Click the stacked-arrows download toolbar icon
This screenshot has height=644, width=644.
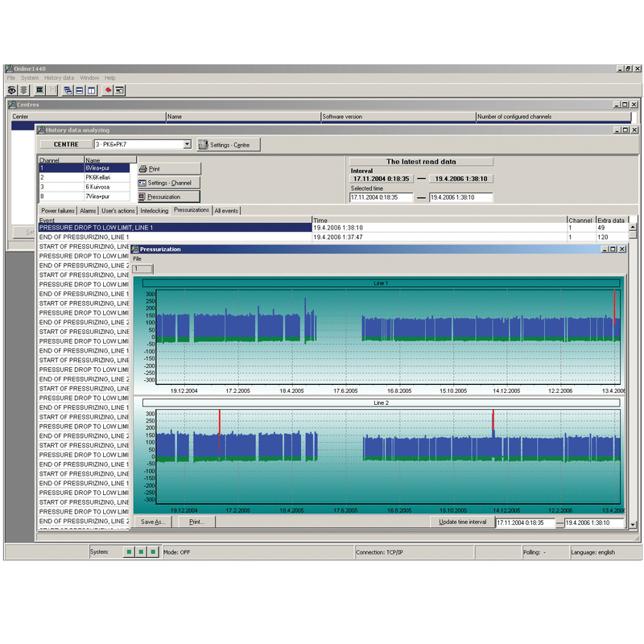24,90
